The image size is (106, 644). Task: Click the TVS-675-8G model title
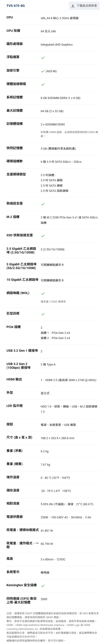pyautogui.click(x=16, y=6)
